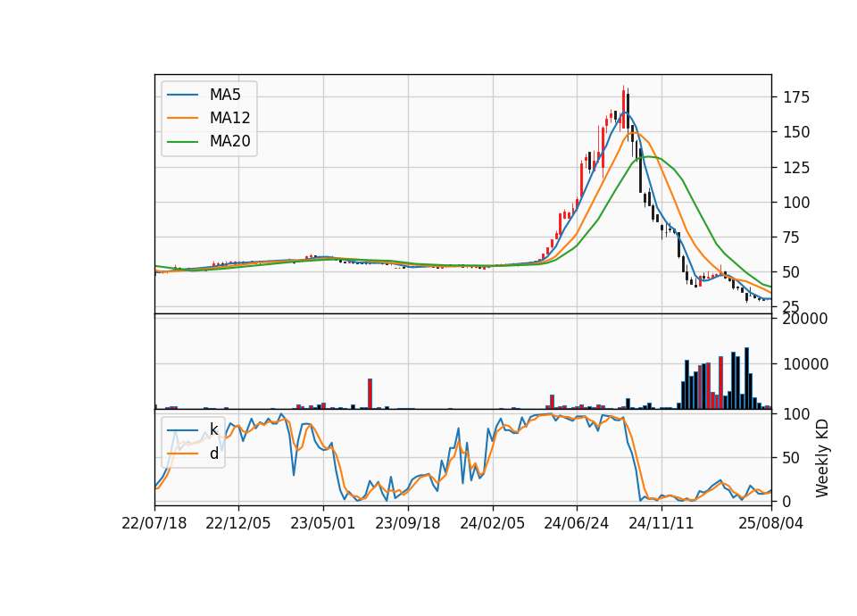The height and width of the screenshot is (616, 857).
Task: Click the d legend label in KD panel
Action: pyautogui.click(x=213, y=454)
